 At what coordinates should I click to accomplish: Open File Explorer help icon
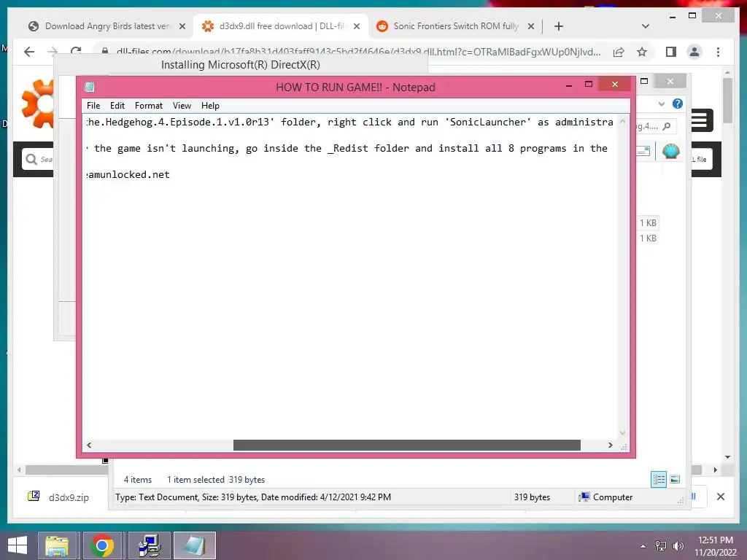(x=677, y=104)
